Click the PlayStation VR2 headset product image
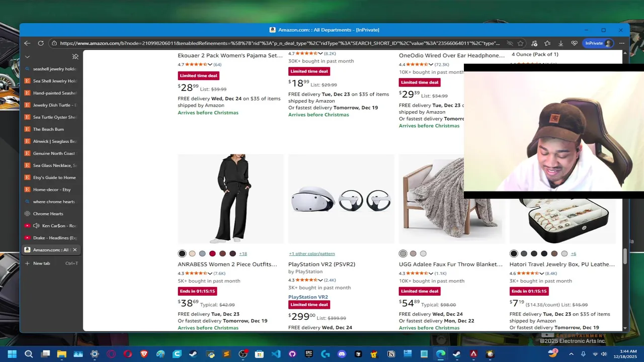Viewport: 644px width, 362px height. [341, 199]
